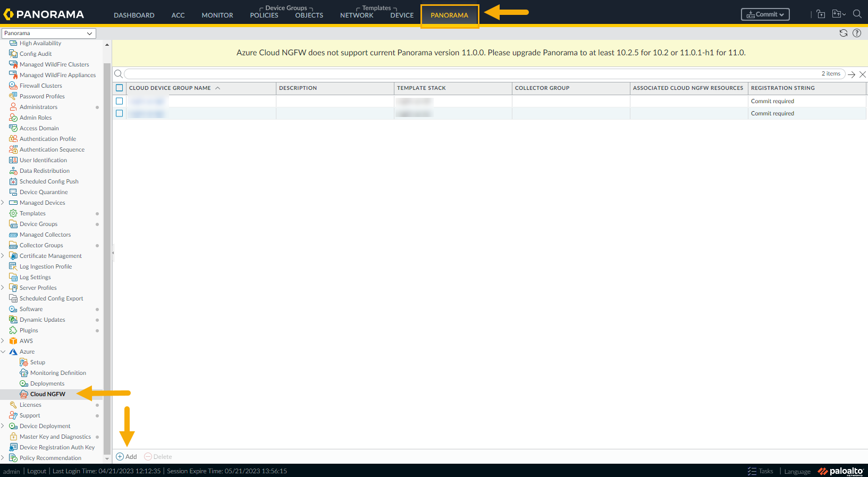The image size is (868, 477).
Task: Click the Master Key and Diagnostics lock icon
Action: [x=13, y=437]
